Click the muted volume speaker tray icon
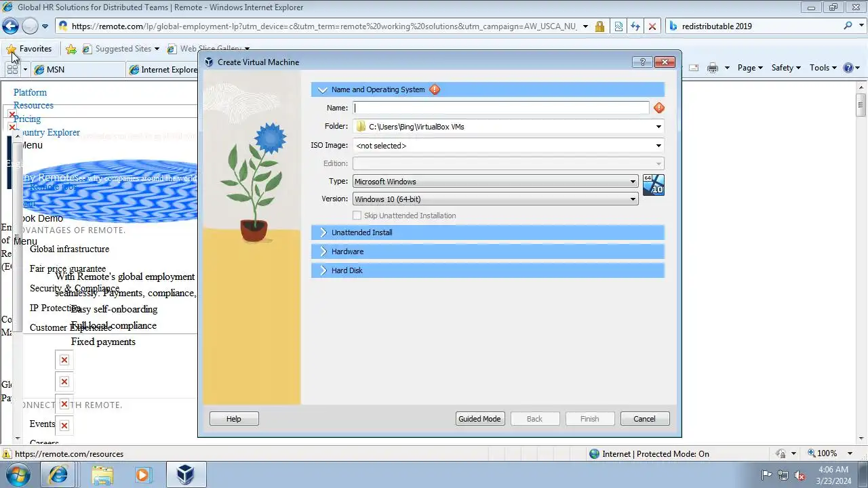This screenshot has width=868, height=488. tap(800, 475)
